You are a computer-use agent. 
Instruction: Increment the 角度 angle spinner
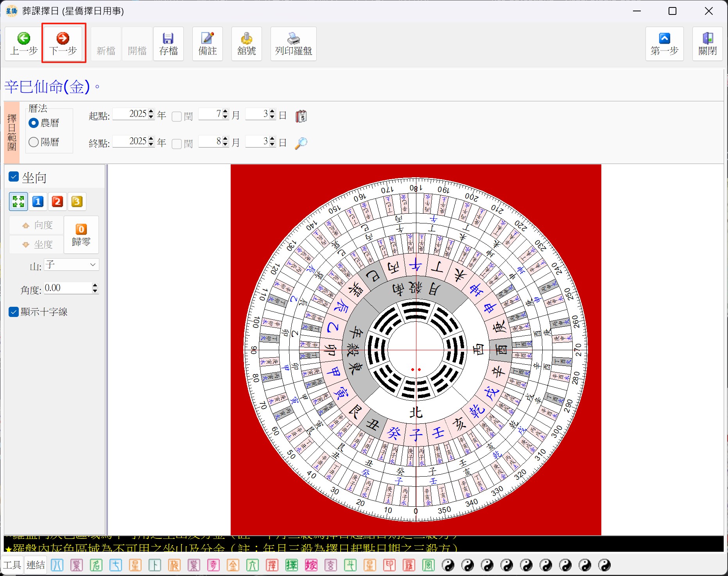click(x=95, y=286)
